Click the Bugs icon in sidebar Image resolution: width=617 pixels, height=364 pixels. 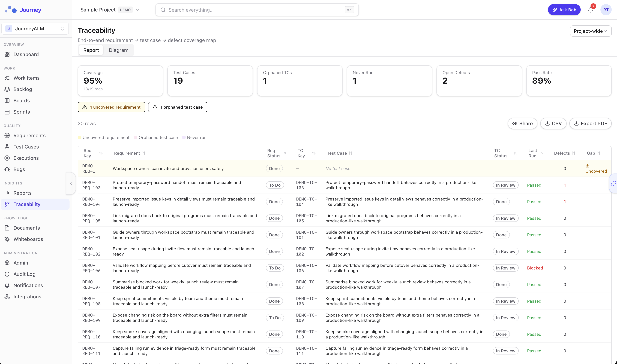[7, 169]
